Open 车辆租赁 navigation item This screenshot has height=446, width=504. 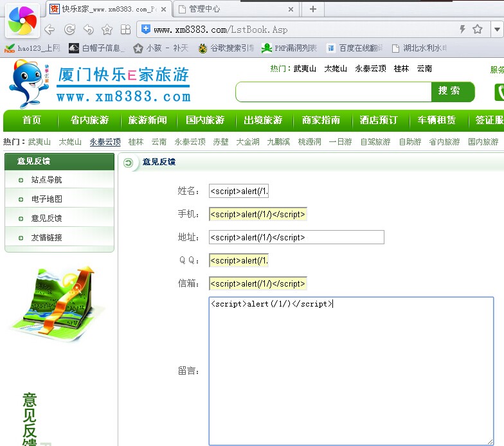coord(437,120)
